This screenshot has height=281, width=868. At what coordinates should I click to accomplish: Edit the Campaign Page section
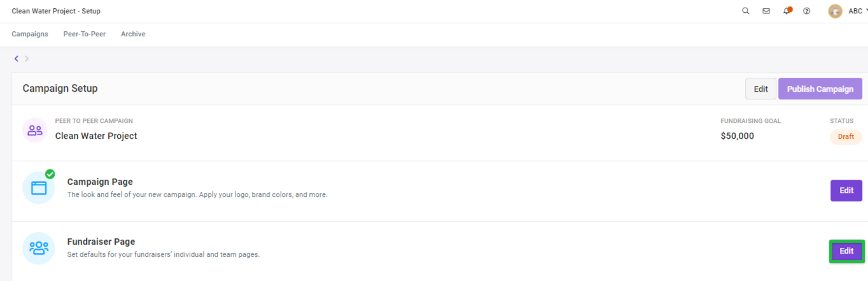pos(846,191)
